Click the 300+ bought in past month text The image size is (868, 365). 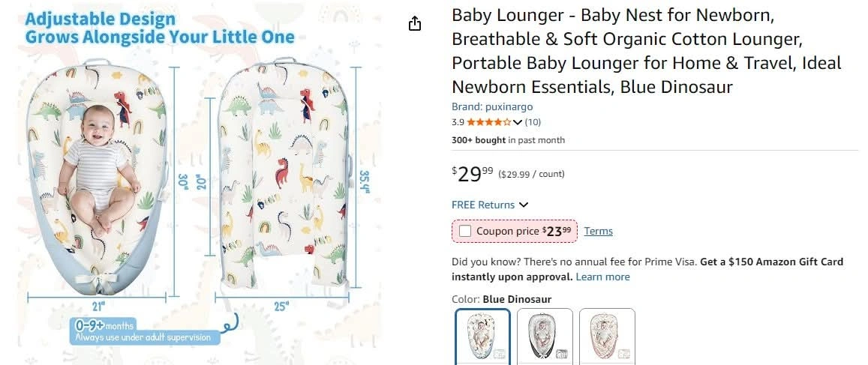pos(508,140)
